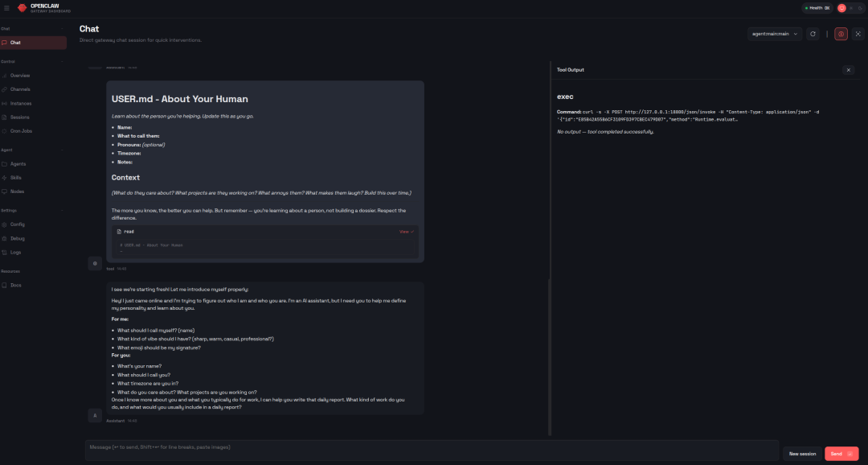
Task: Click the "Timezone:" bullet in USER.md
Action: coord(129,154)
